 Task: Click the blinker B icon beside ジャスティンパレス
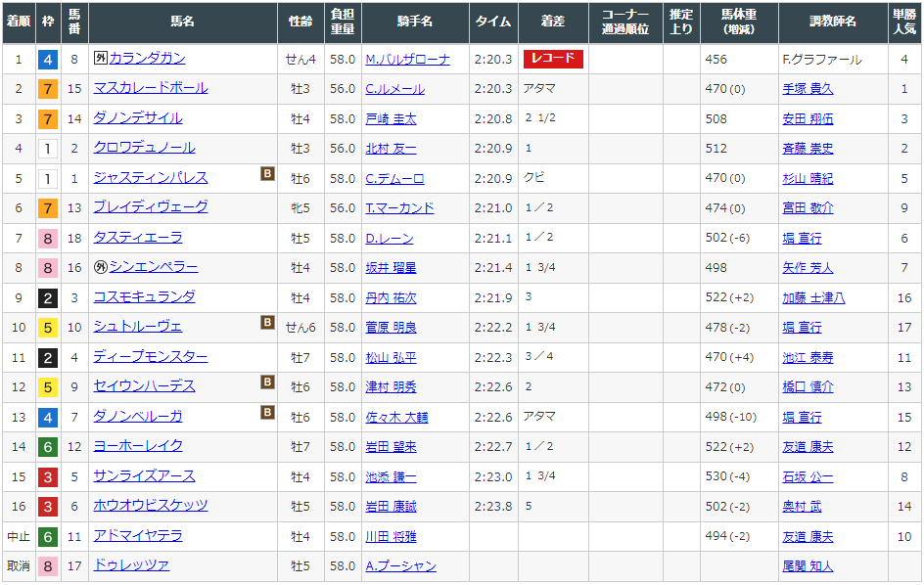click(x=267, y=174)
